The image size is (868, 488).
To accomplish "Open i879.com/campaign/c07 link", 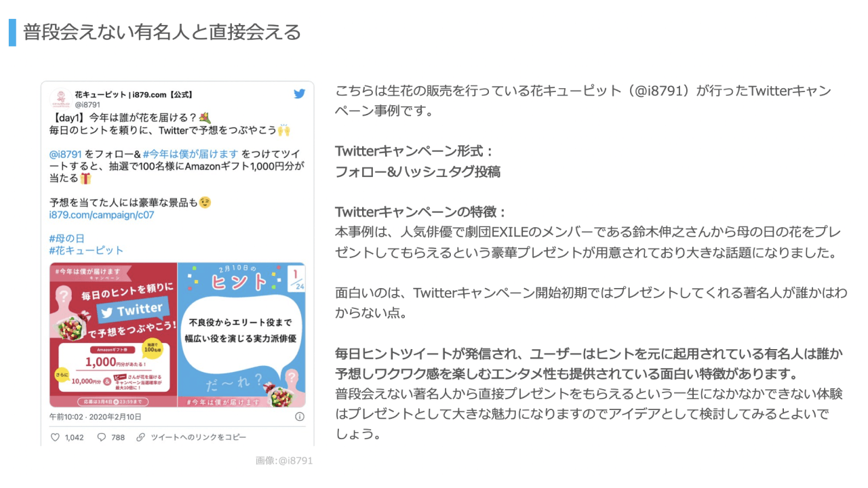I will click(x=102, y=215).
